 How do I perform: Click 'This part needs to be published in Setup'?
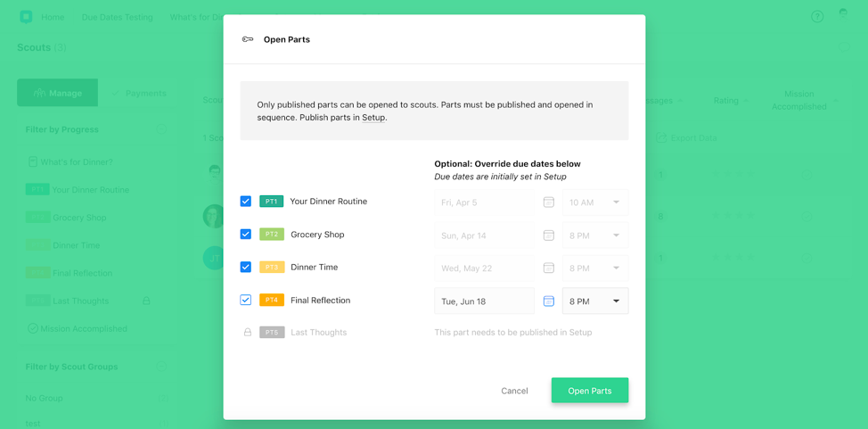[x=513, y=333]
